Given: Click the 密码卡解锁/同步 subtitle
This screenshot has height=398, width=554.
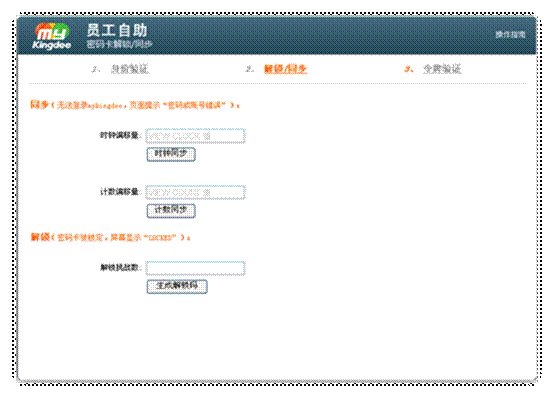Looking at the screenshot, I should click(x=119, y=44).
